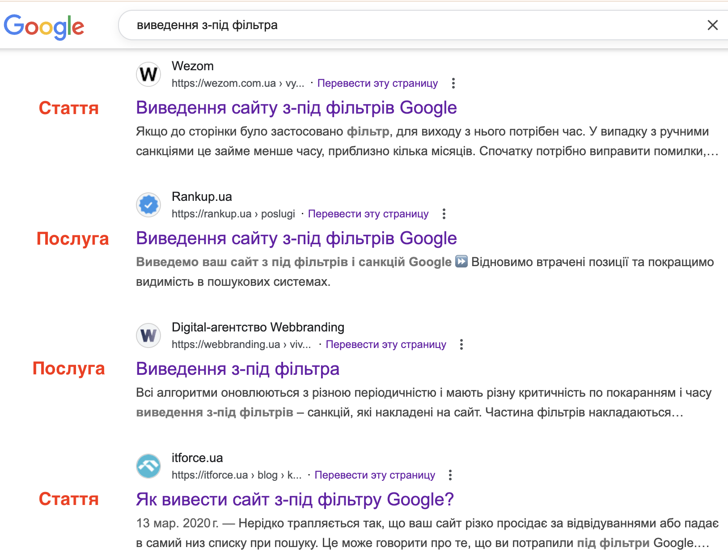Open three-dot options for Rankup.ua result
728x560 pixels.
(x=444, y=214)
